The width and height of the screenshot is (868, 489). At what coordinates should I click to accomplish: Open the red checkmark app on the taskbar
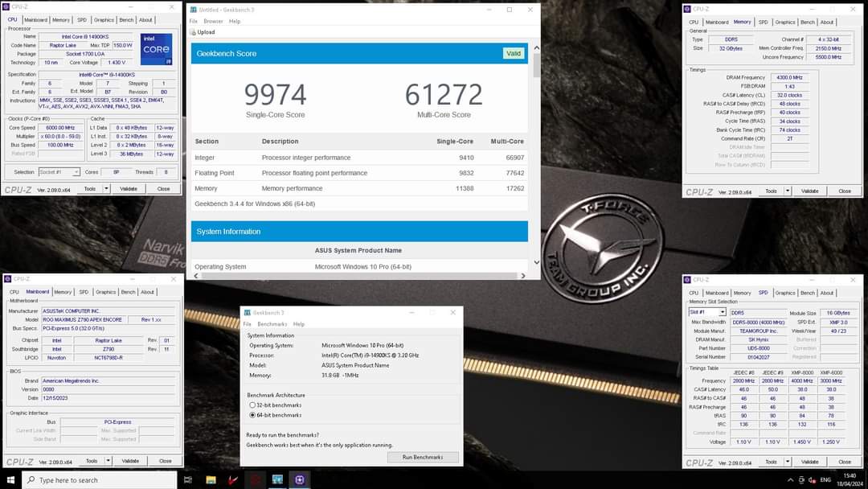coord(233,479)
